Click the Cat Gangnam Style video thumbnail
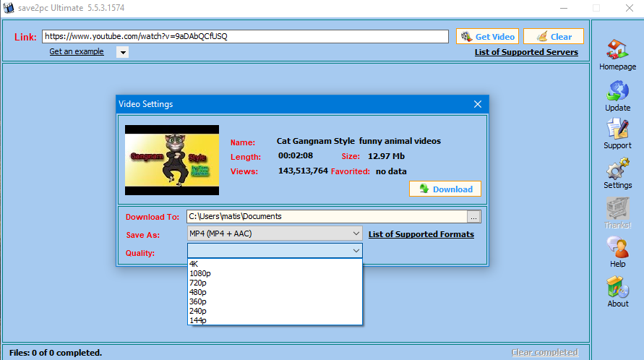Screen dimensions: 644x360 [172, 160]
